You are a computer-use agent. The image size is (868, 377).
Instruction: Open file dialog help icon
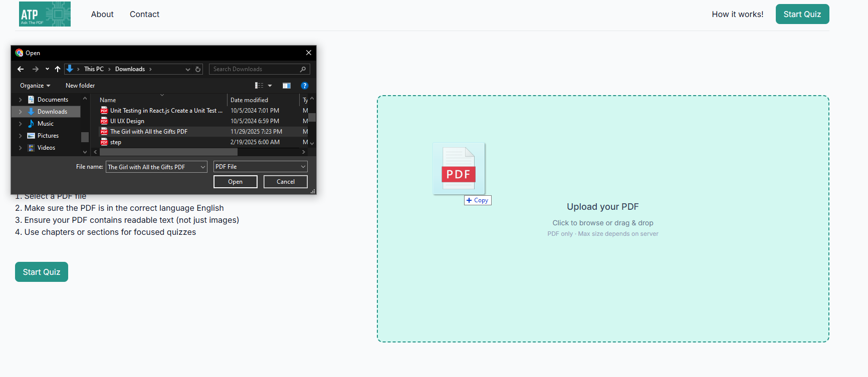click(304, 86)
